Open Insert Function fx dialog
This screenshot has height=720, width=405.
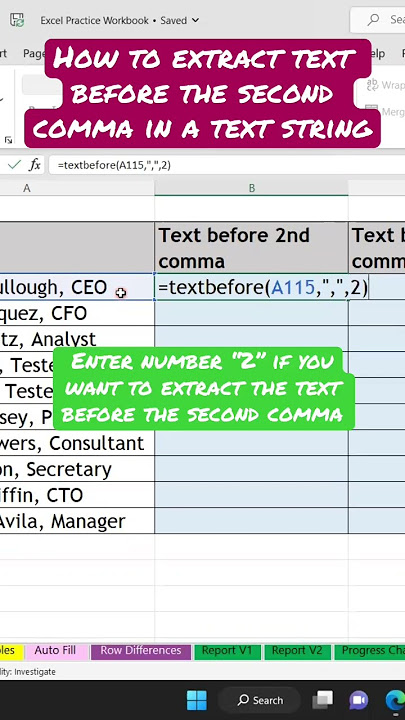click(x=35, y=165)
